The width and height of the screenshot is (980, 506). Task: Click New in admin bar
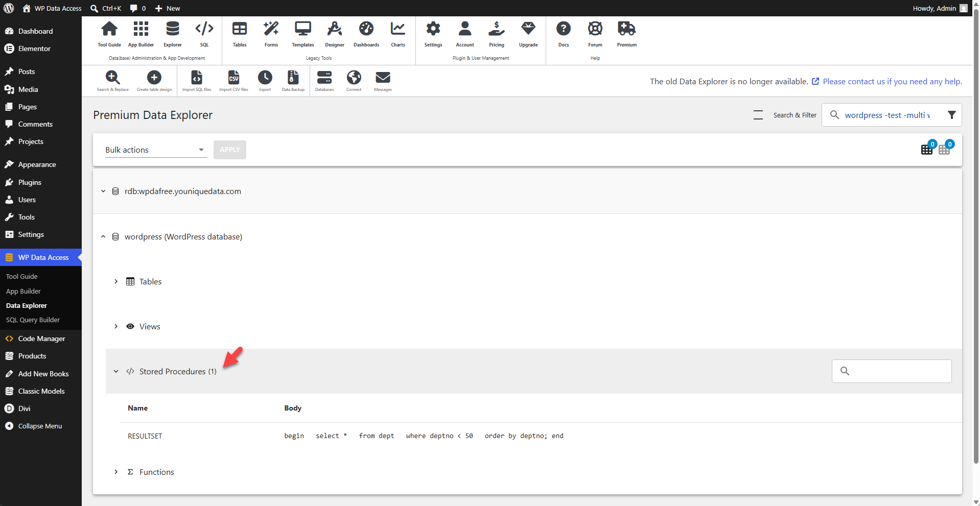[168, 8]
